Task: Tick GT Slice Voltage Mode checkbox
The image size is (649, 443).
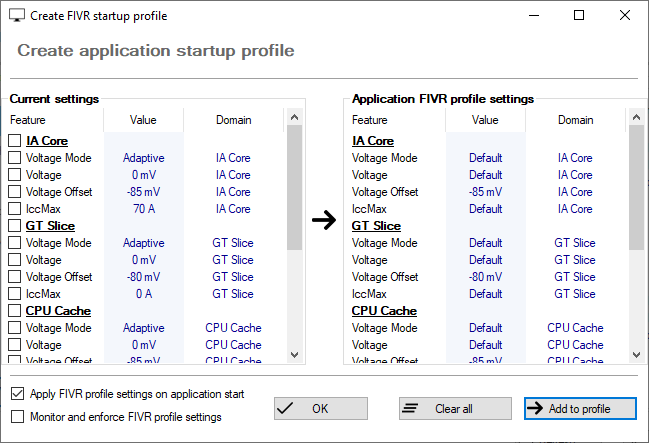Action: coord(14,243)
